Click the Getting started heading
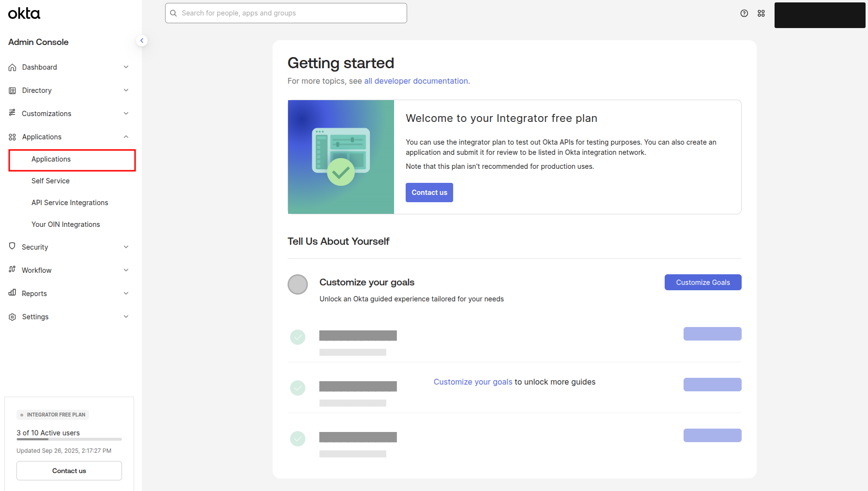868x491 pixels. pos(341,63)
